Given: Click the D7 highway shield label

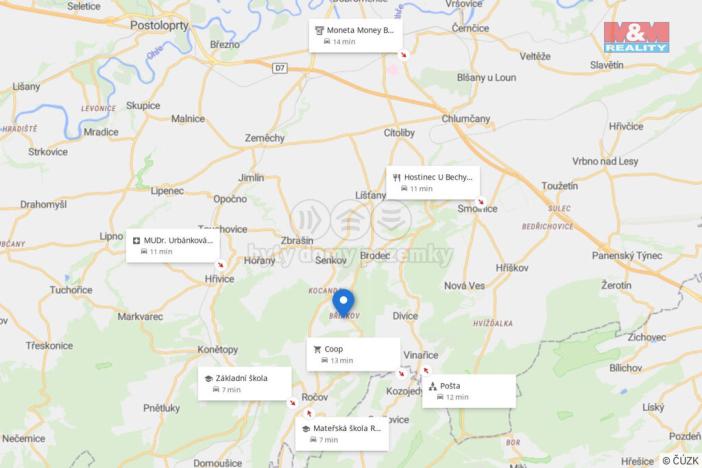Looking at the screenshot, I should click(x=280, y=68).
